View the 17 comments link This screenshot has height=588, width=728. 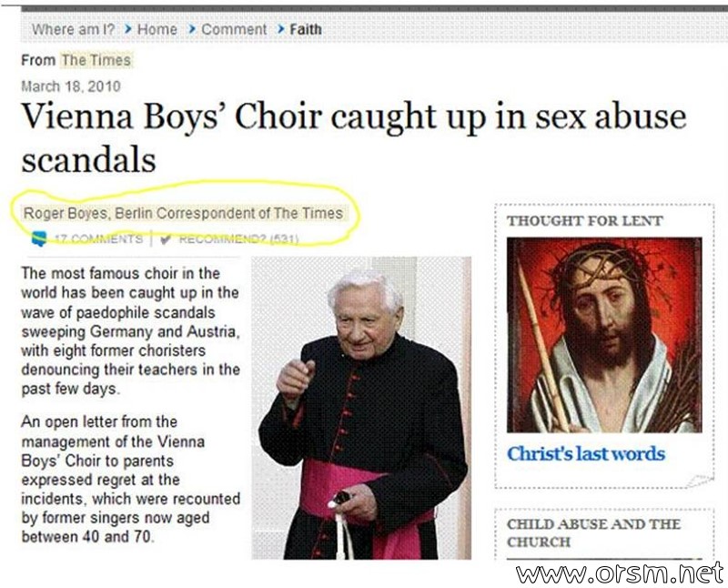click(x=98, y=238)
